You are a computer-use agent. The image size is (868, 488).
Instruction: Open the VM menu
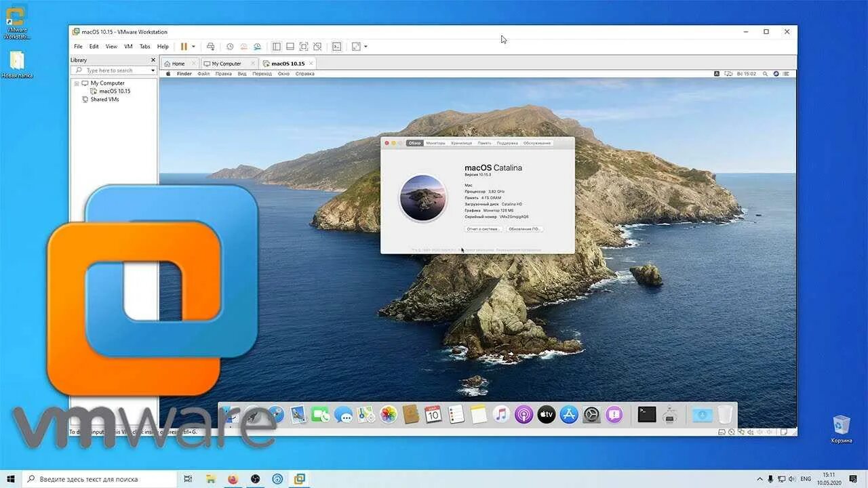pos(128,47)
